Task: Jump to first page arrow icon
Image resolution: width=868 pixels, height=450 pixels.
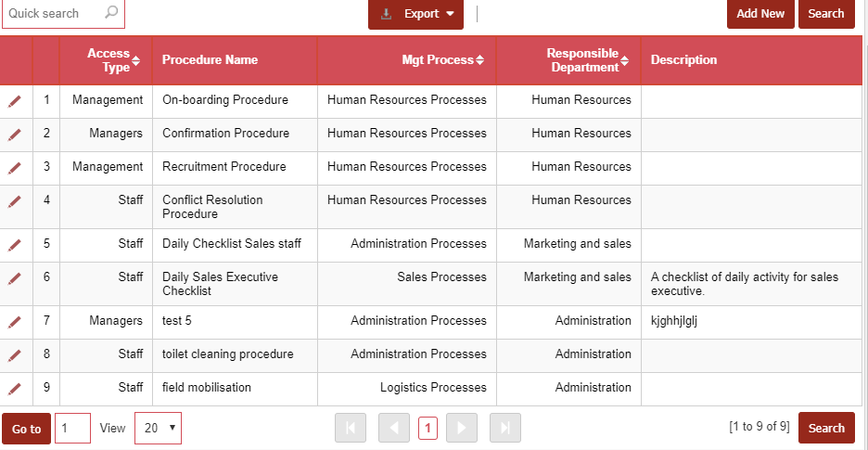Action: pos(351,428)
